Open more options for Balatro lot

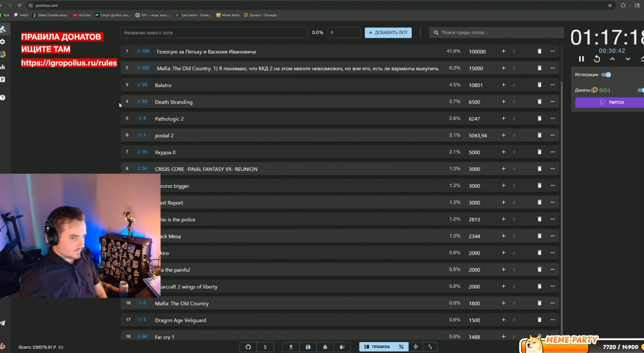tap(552, 85)
